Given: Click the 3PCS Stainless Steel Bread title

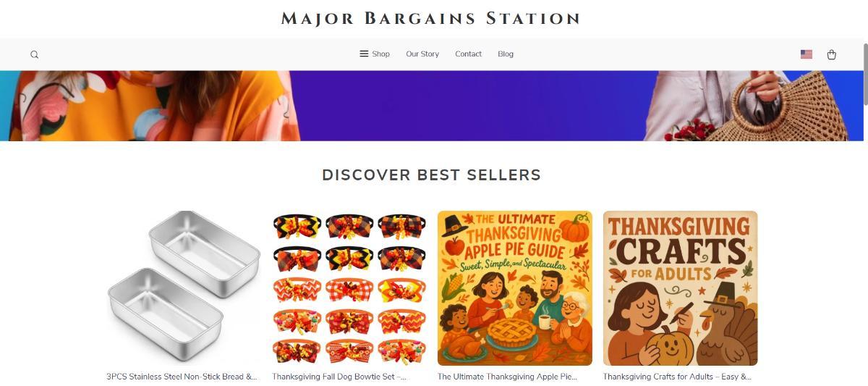Looking at the screenshot, I should click(182, 377).
